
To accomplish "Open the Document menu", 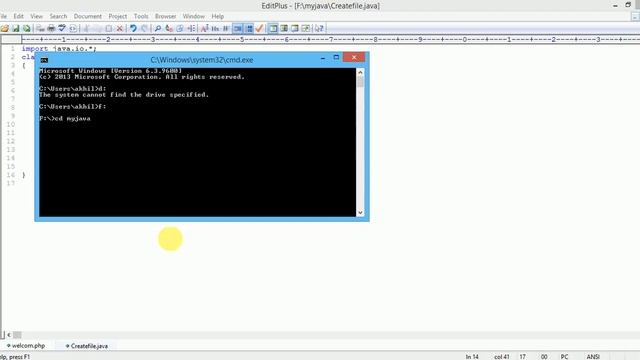I will click(88, 16).
